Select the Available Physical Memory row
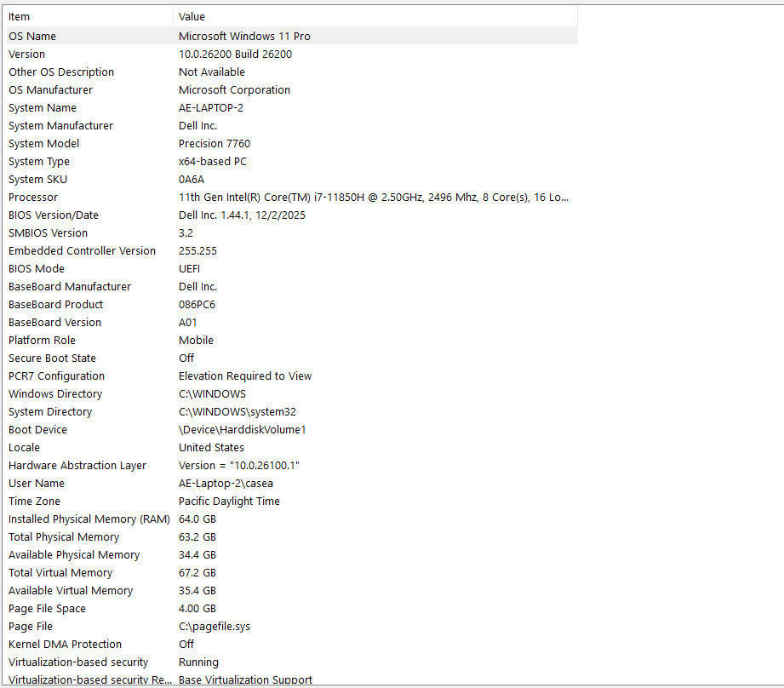 point(290,555)
